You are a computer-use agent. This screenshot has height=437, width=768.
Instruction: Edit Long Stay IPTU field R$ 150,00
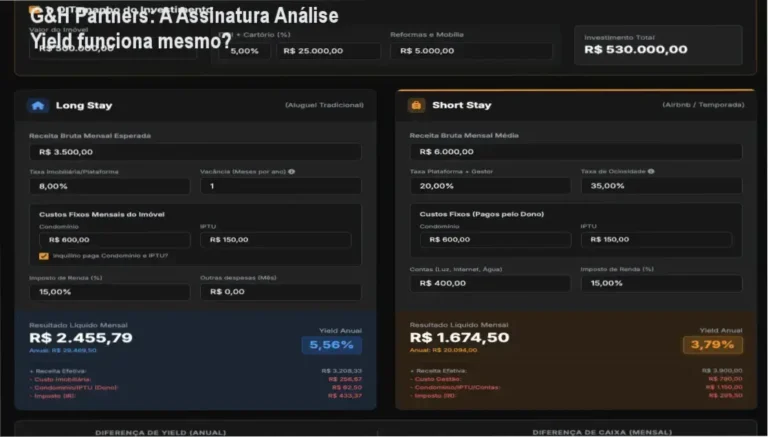pos(276,240)
